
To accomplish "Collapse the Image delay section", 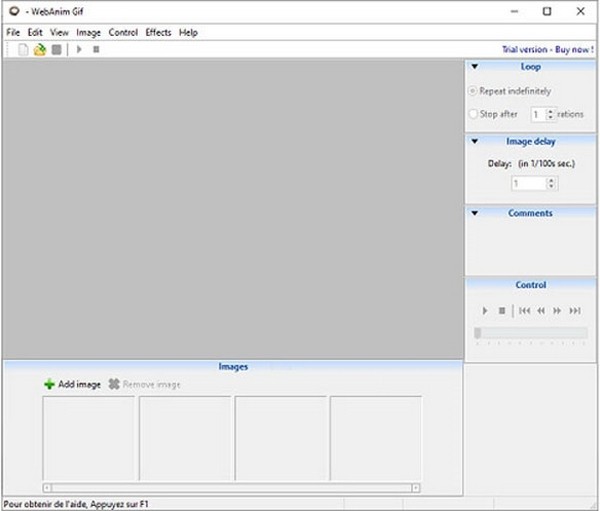I will point(474,142).
